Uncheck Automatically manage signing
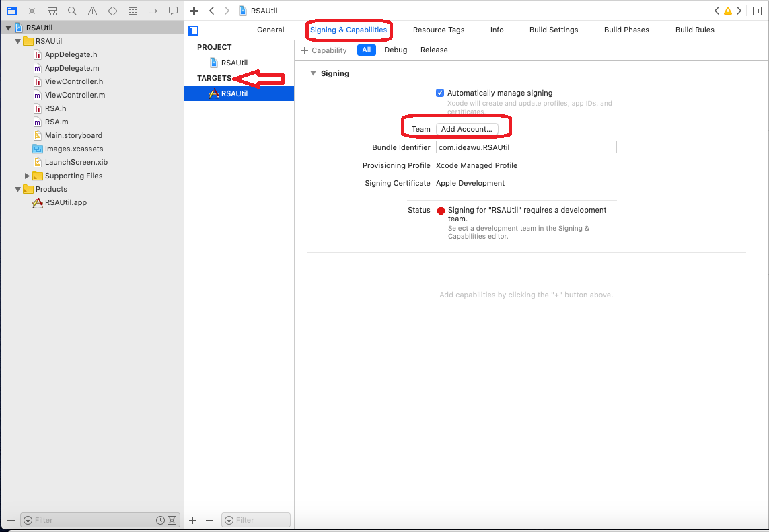769x532 pixels. (440, 93)
